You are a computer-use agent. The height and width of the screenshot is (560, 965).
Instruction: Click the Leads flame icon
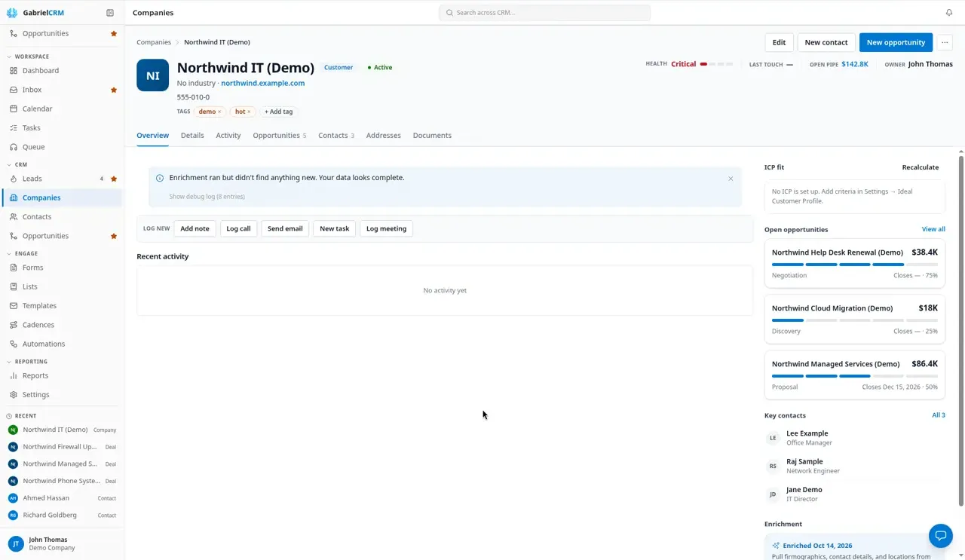coord(14,179)
